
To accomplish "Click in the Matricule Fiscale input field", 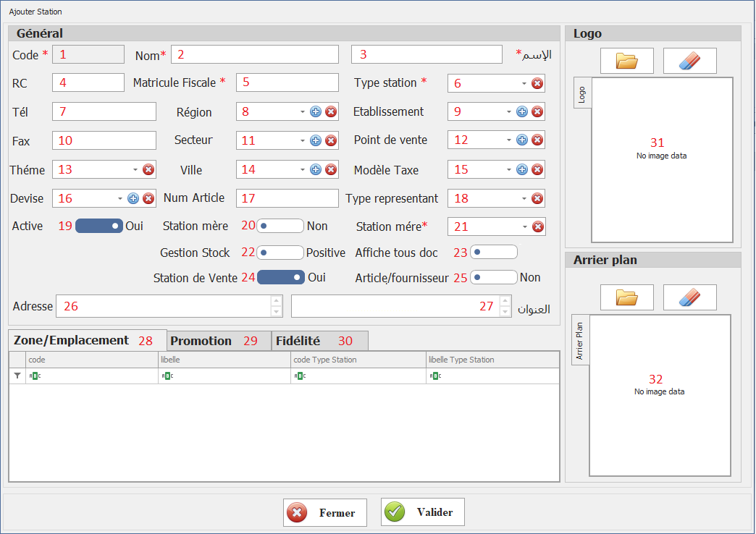I will click(287, 82).
